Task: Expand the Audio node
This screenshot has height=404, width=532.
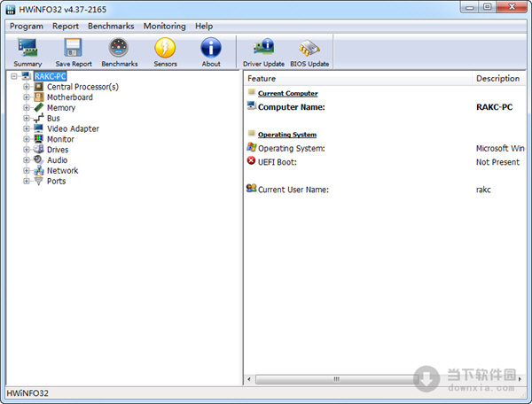Action: tap(26, 160)
